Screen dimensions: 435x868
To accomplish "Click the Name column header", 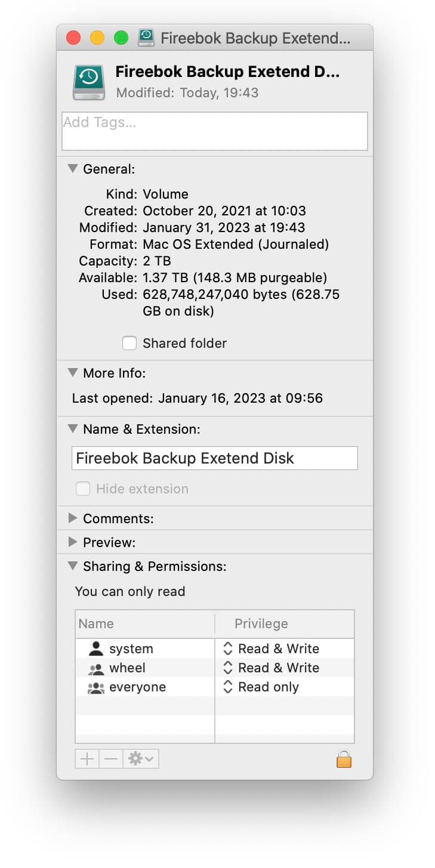I will (x=145, y=623).
